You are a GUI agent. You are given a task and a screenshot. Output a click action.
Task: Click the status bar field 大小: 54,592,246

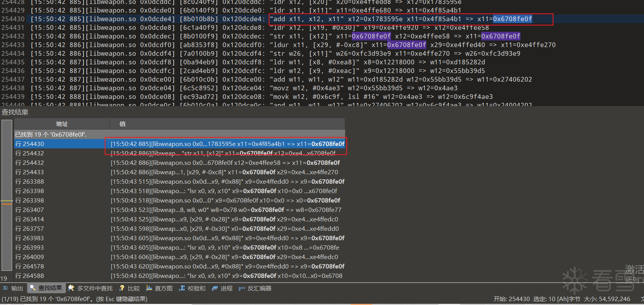tap(607, 299)
